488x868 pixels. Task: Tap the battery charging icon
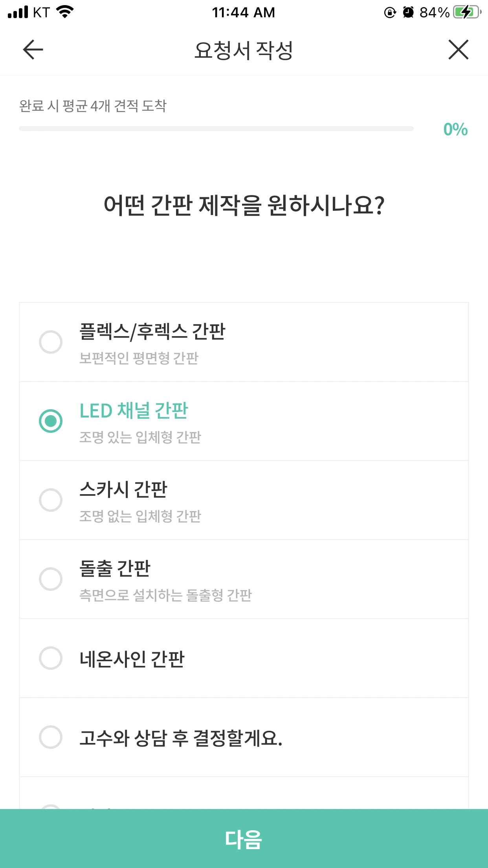coord(467,13)
